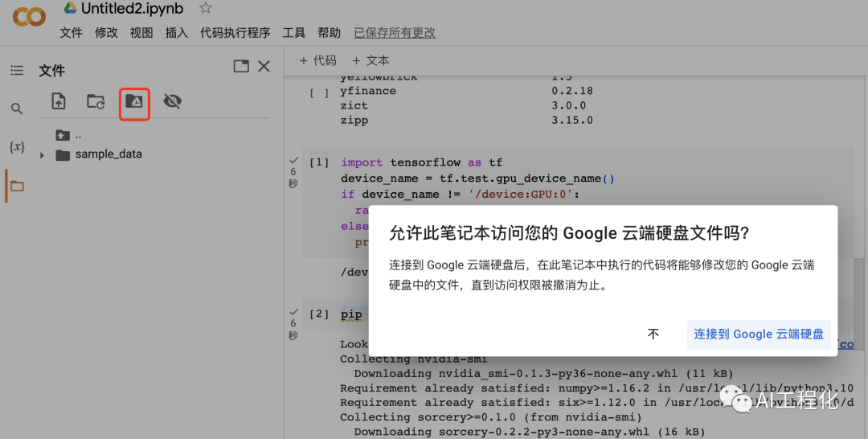
Task: Select the files folder sidebar icon
Action: [x=17, y=186]
